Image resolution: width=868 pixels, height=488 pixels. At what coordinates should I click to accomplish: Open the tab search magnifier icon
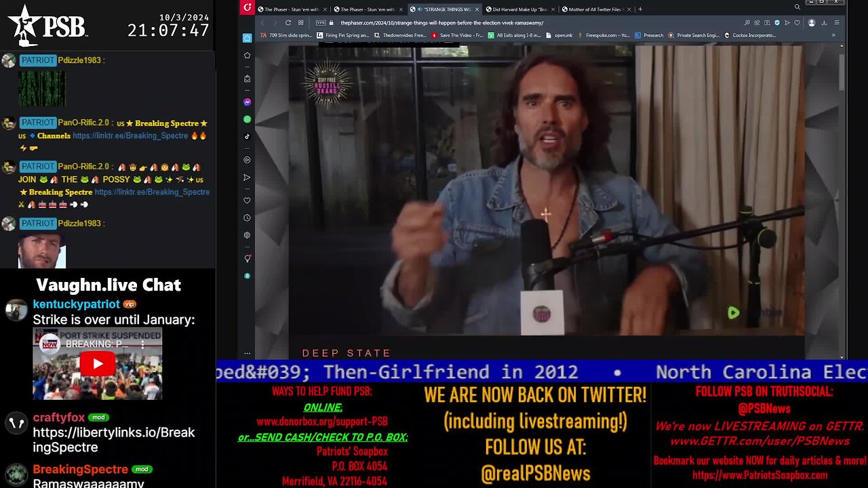(x=797, y=8)
